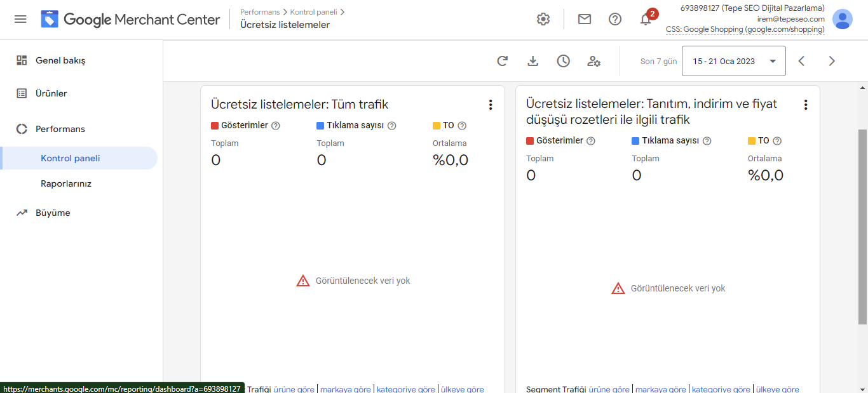Image resolution: width=868 pixels, height=393 pixels.
Task: Download the report with download icon
Action: click(533, 61)
